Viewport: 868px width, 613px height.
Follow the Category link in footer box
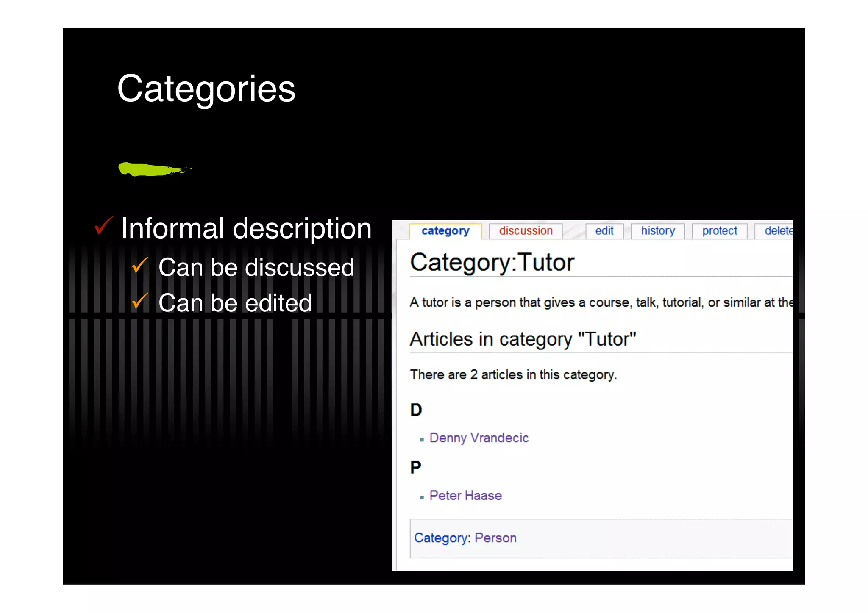[x=441, y=538]
